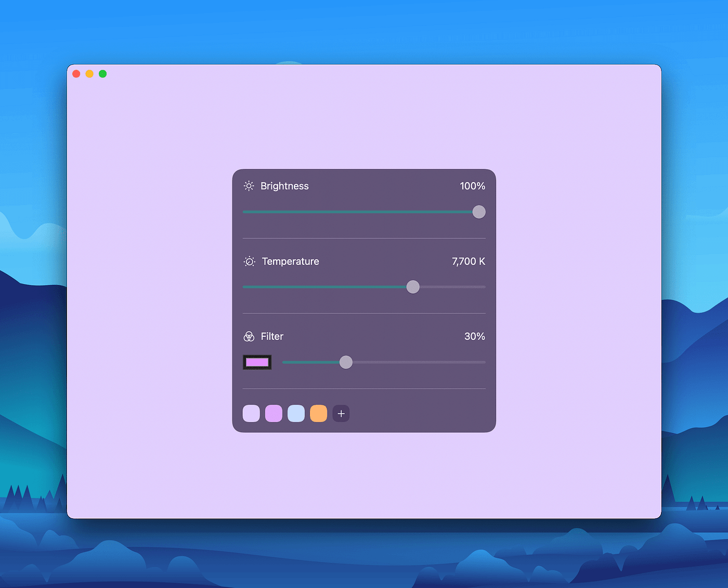Select the lavender preset swatch
728x588 pixels.
(251, 413)
